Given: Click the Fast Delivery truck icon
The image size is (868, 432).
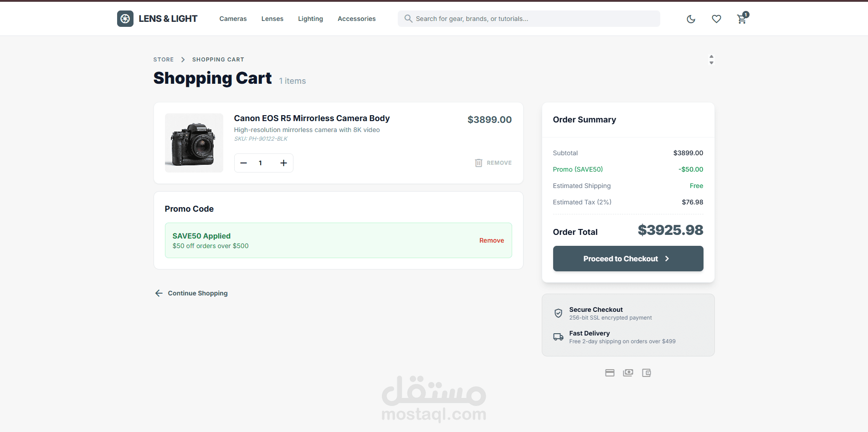Looking at the screenshot, I should coord(558,337).
